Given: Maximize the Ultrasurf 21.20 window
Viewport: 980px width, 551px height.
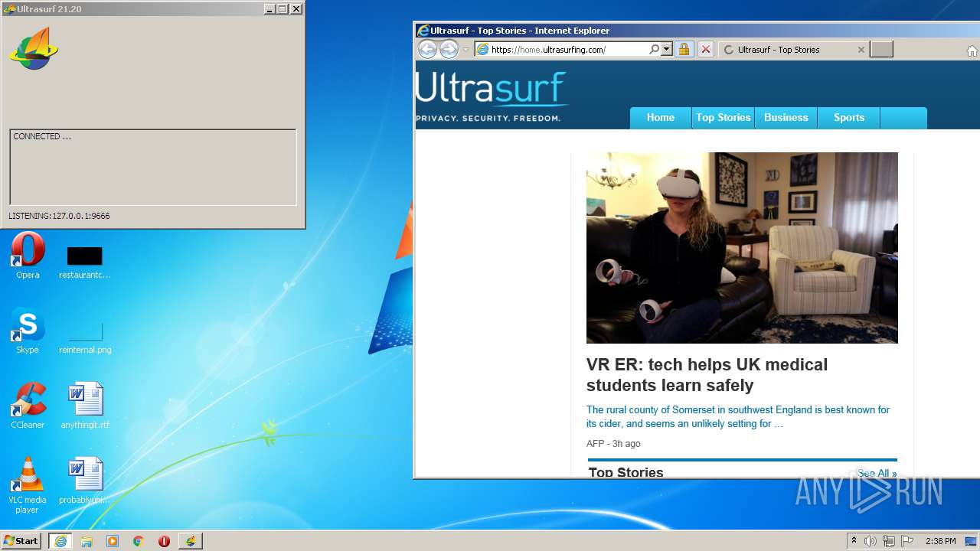Looking at the screenshot, I should (x=282, y=9).
